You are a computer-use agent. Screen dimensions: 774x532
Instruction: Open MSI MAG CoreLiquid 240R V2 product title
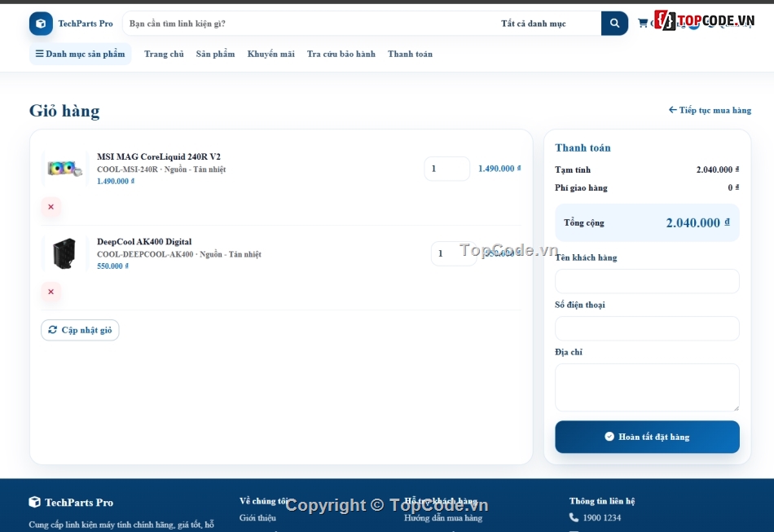(x=159, y=156)
